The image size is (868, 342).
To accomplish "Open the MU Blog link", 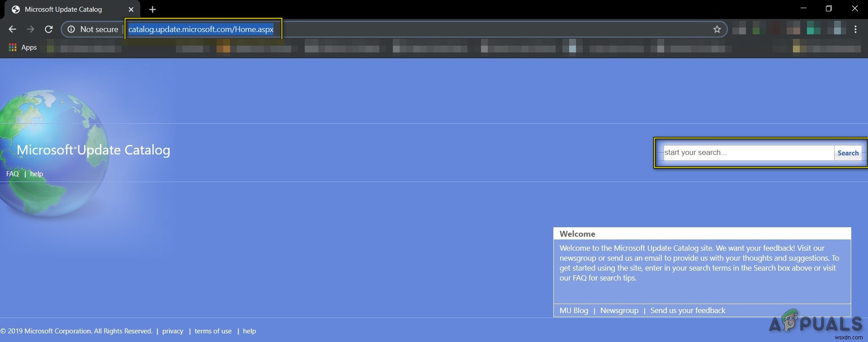I will [574, 310].
